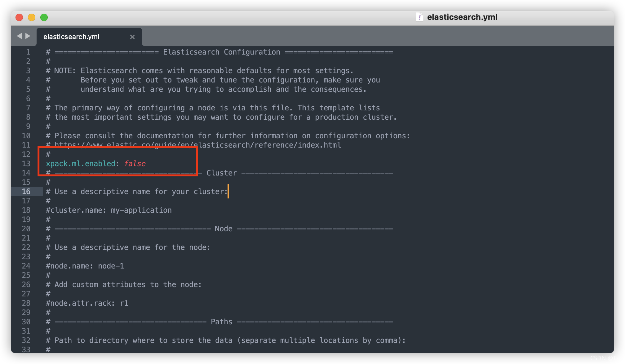The image size is (625, 364).
Task: Click line number 33 in the gutter
Action: (x=26, y=349)
